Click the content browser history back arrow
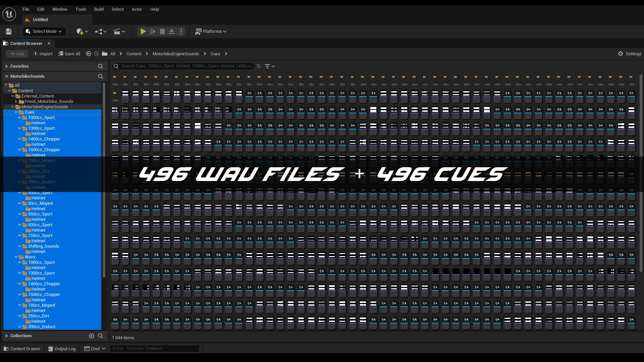Viewport: 644px width, 362px height. [89, 54]
